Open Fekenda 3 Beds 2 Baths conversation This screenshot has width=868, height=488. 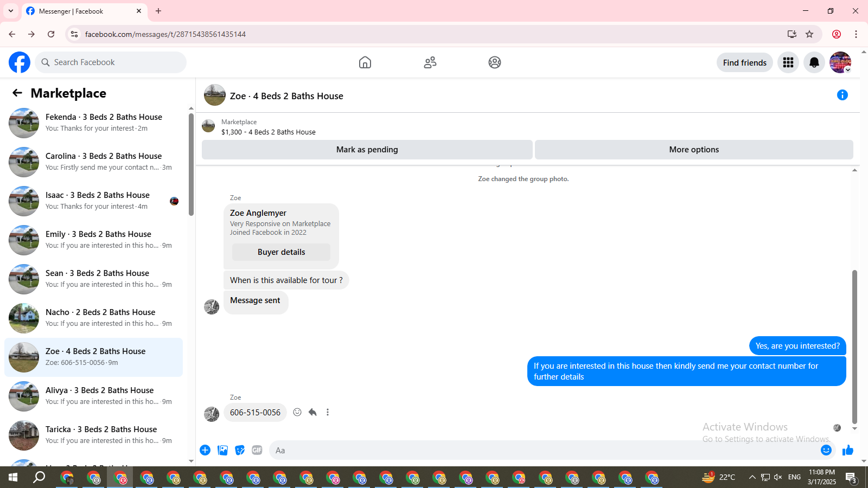93,123
